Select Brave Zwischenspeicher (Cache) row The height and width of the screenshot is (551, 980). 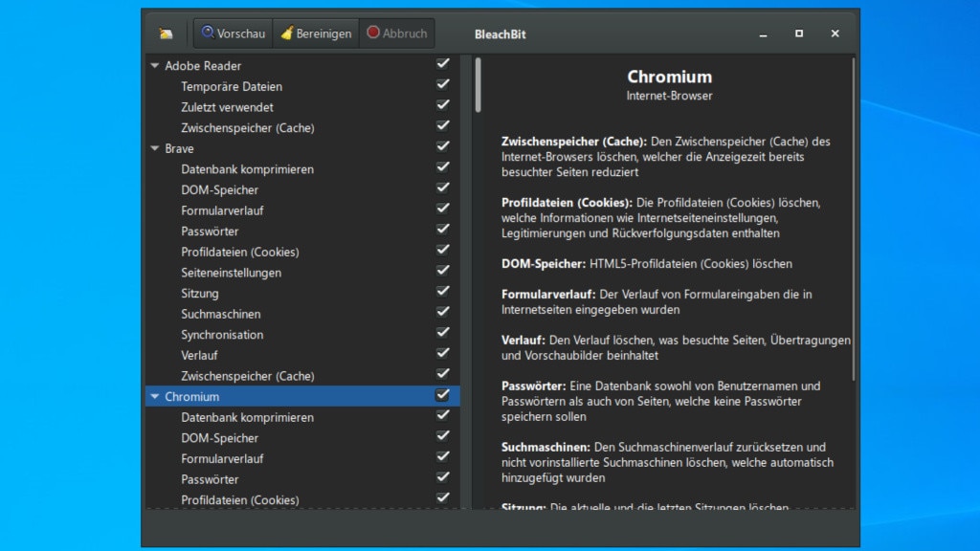click(x=302, y=375)
